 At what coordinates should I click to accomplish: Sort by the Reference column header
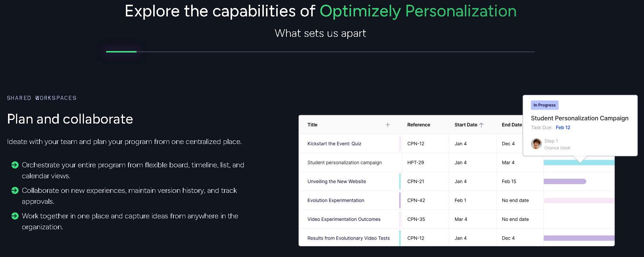419,125
